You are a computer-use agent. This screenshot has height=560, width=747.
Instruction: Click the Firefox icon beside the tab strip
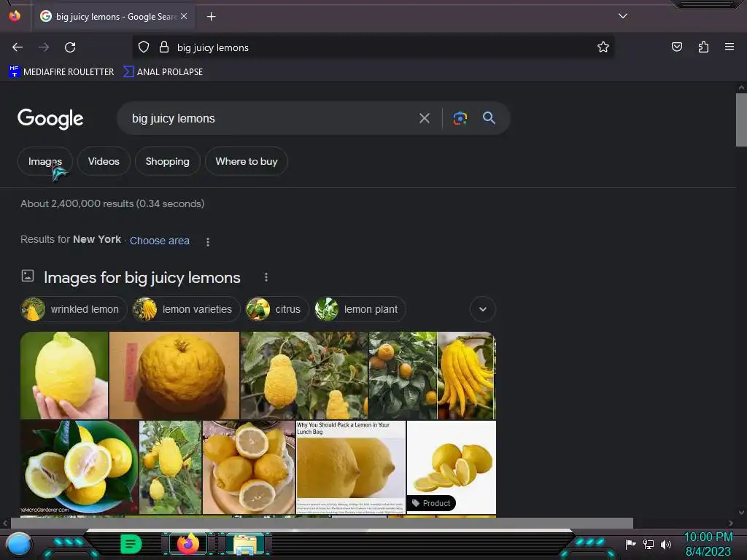click(x=15, y=16)
